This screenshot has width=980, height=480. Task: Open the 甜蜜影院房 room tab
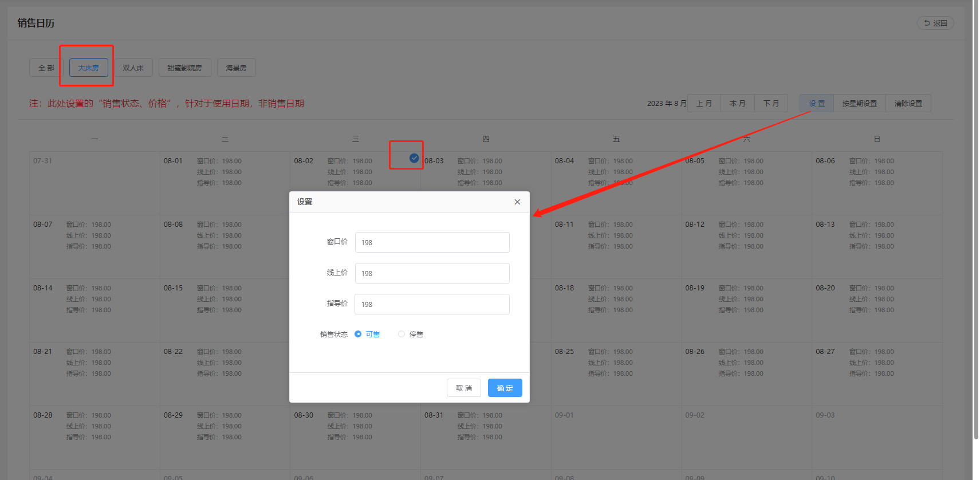click(184, 68)
